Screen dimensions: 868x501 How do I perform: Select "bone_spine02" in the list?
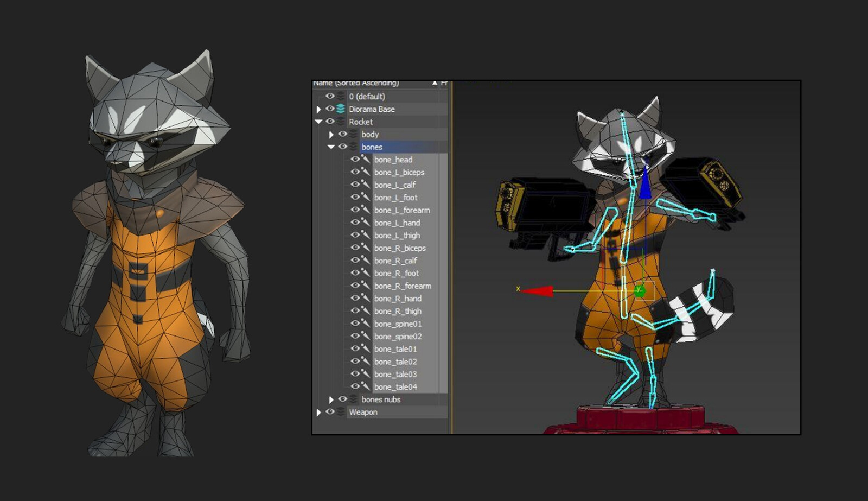(x=398, y=336)
